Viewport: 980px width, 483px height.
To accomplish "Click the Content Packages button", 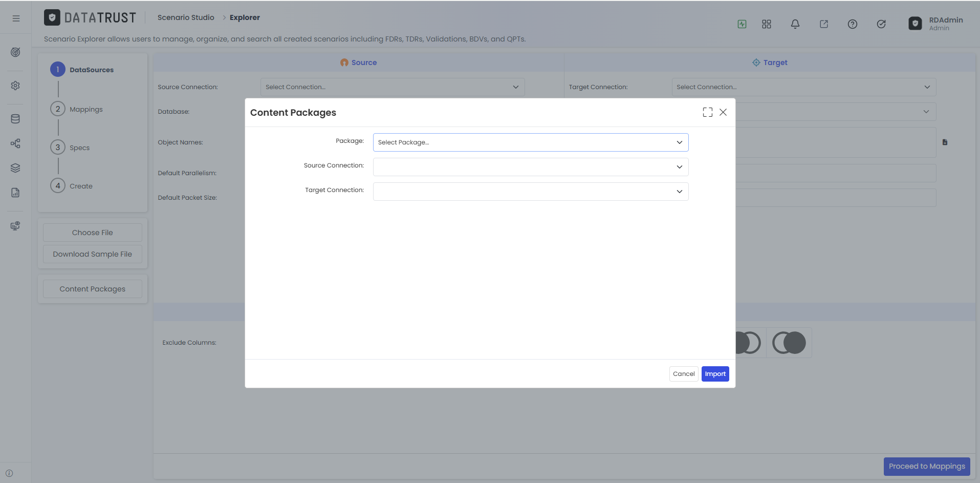I will (93, 289).
